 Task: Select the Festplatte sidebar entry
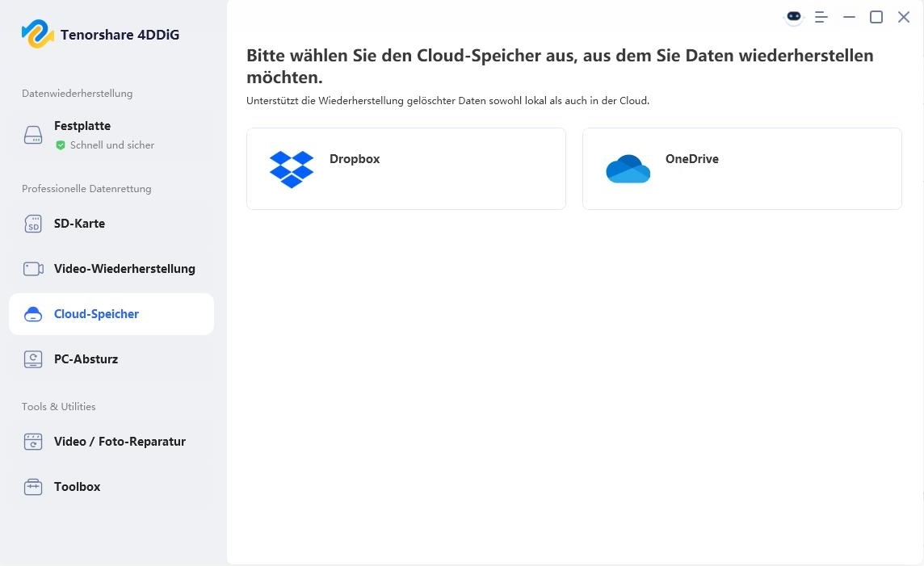82,126
